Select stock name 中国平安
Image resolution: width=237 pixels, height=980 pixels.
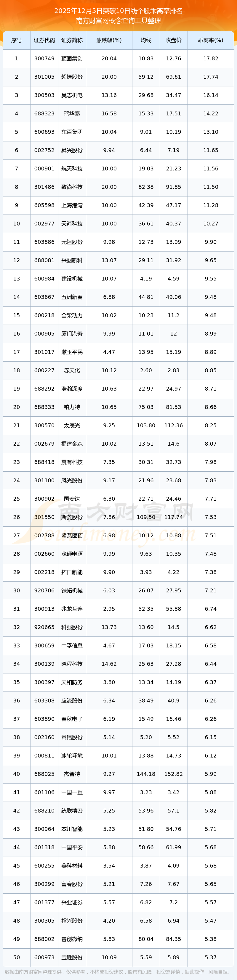(72, 847)
